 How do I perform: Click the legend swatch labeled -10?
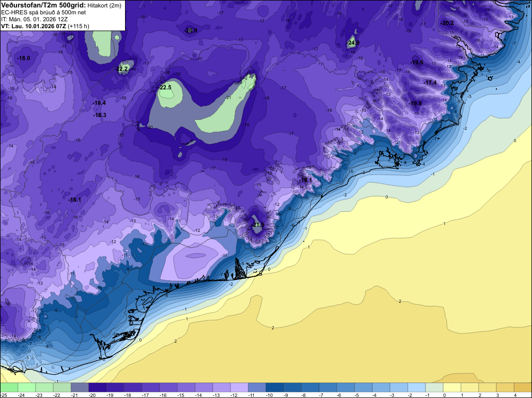click(275, 387)
